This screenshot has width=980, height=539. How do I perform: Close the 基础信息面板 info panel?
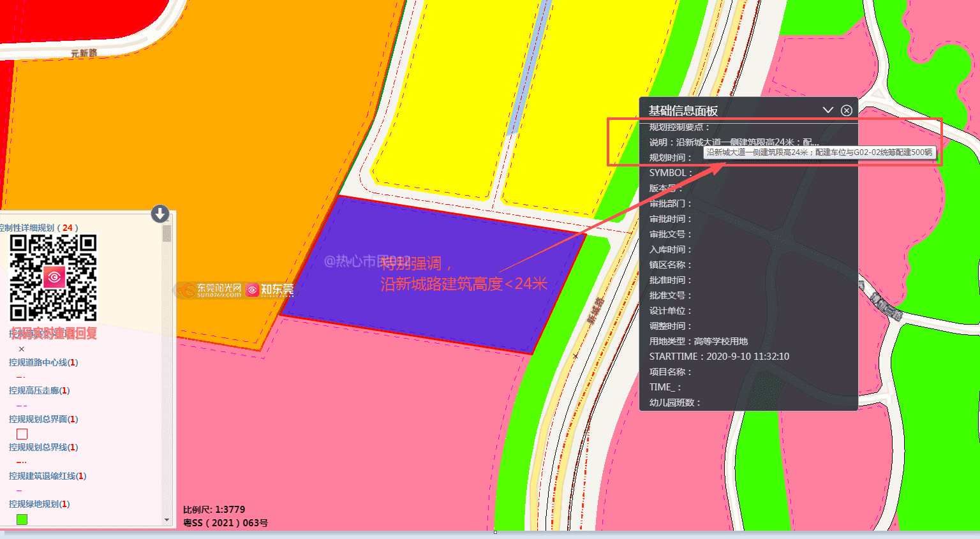[x=847, y=110]
